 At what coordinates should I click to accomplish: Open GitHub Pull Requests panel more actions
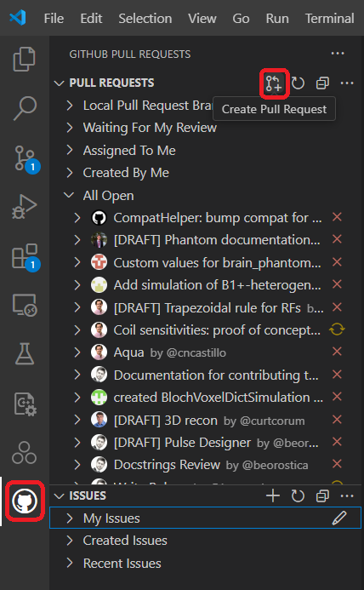coord(338,54)
